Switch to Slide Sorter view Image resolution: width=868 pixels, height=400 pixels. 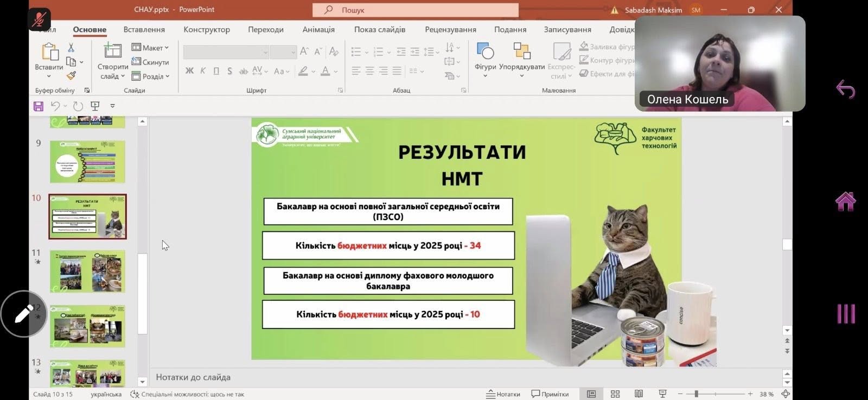(x=615, y=394)
